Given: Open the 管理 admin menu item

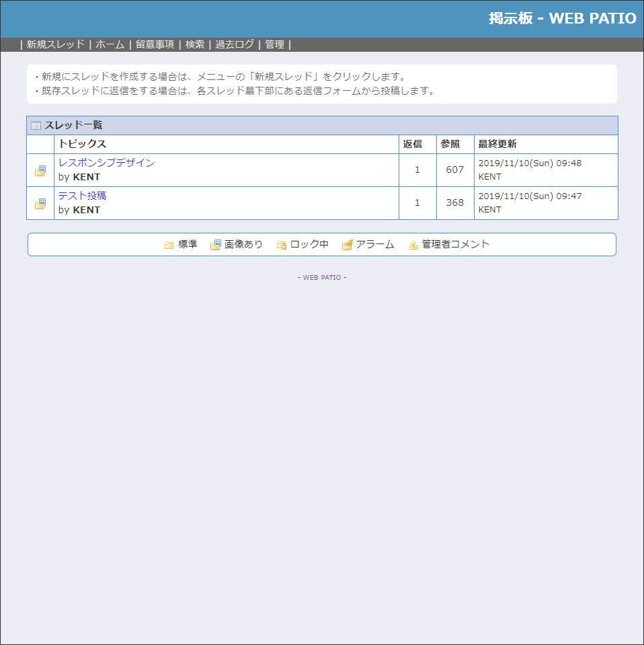Looking at the screenshot, I should pos(274,44).
